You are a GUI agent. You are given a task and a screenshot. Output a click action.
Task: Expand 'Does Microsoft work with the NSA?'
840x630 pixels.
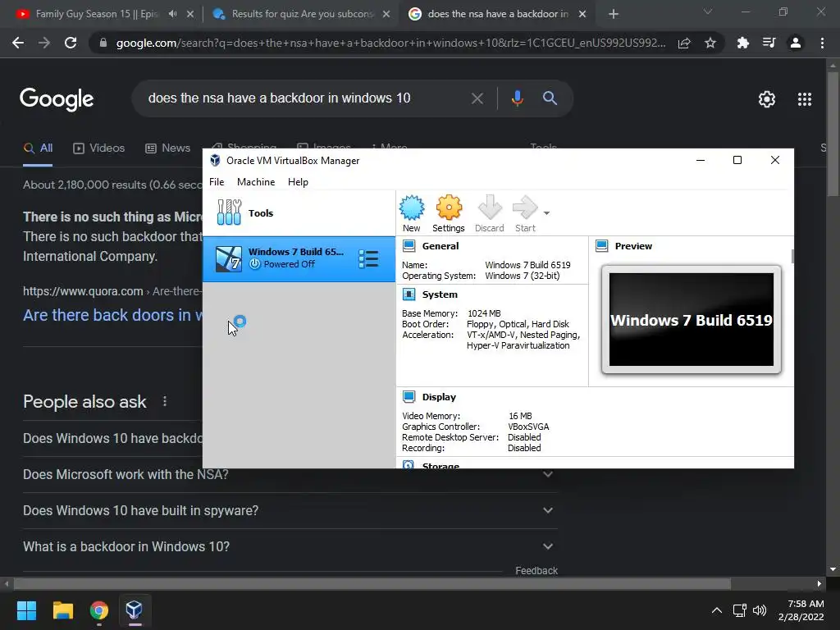(290, 475)
